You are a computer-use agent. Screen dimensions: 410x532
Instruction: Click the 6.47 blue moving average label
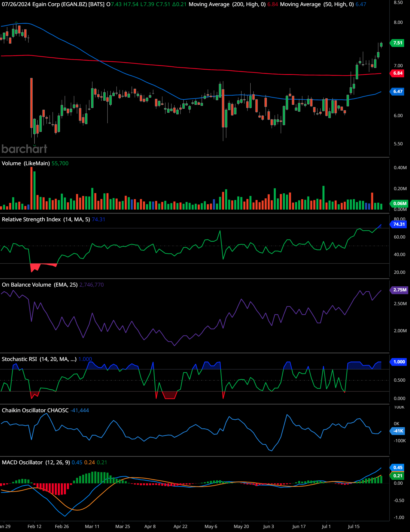click(397, 92)
